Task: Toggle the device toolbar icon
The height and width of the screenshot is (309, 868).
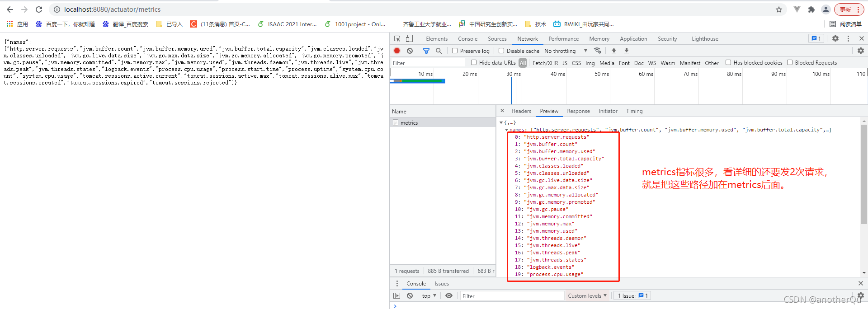Action: pyautogui.click(x=409, y=39)
